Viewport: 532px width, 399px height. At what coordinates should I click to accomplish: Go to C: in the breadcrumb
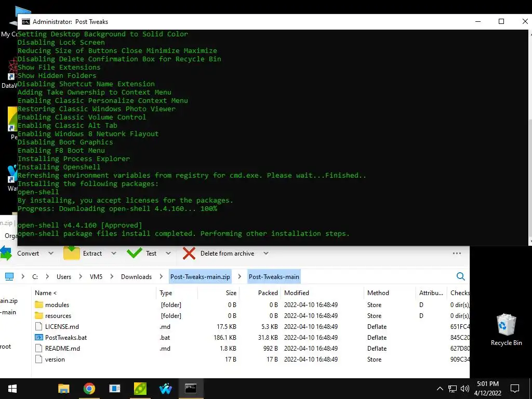click(x=35, y=277)
